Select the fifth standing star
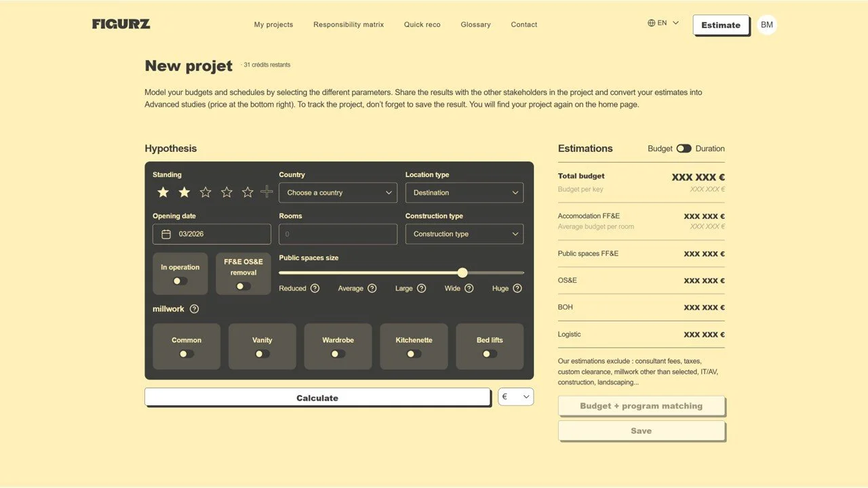Viewport: 868px width, 488px height. point(248,192)
